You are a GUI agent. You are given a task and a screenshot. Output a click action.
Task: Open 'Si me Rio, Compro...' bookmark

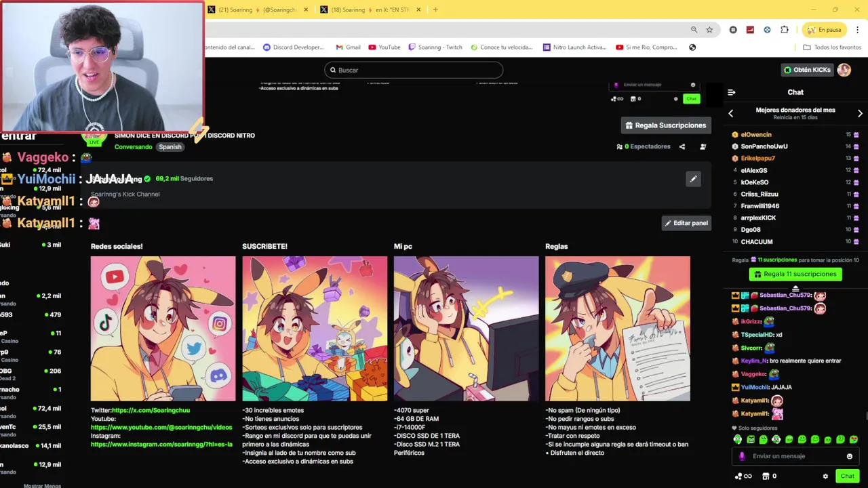pos(646,47)
